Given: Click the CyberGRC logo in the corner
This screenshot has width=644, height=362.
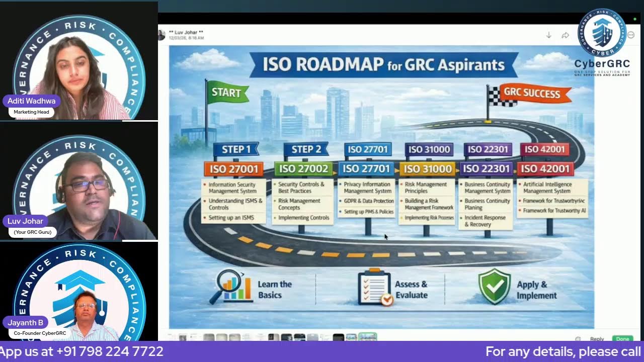Looking at the screenshot, I should click(602, 42).
